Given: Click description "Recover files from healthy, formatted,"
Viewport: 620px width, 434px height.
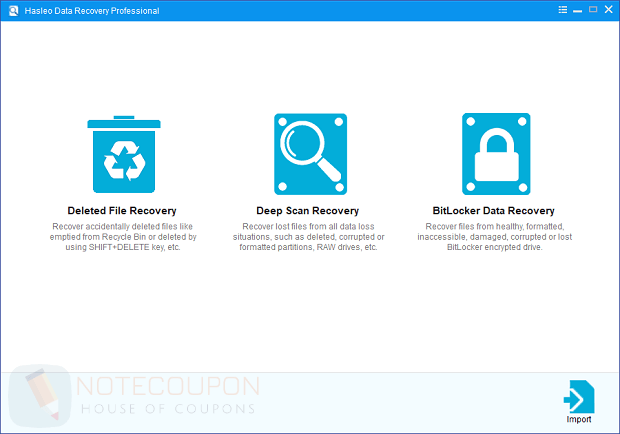Looking at the screenshot, I should (x=495, y=226).
